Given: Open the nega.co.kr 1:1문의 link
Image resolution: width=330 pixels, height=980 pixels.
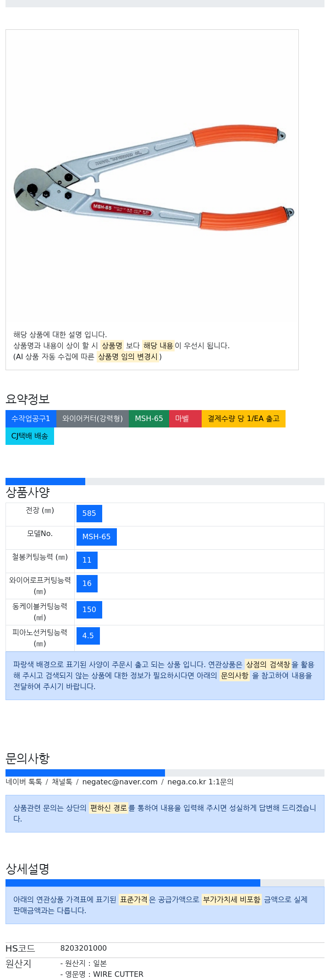Looking at the screenshot, I should tap(200, 782).
